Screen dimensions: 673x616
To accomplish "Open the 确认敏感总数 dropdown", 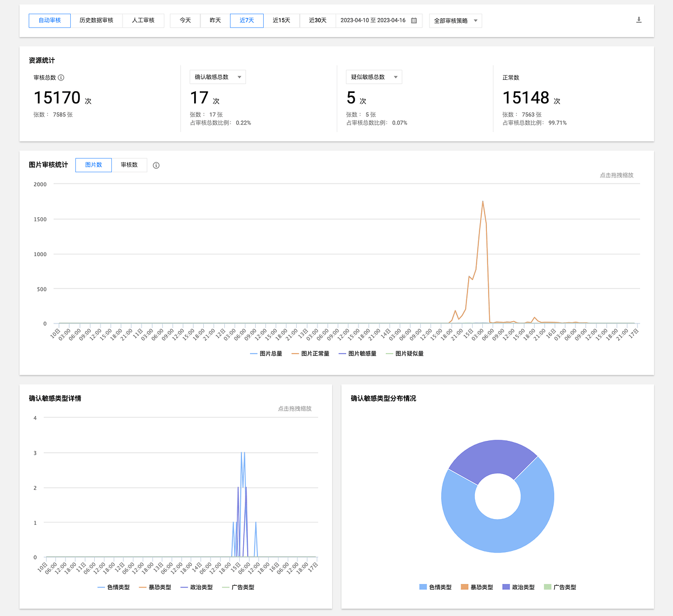I will click(217, 77).
